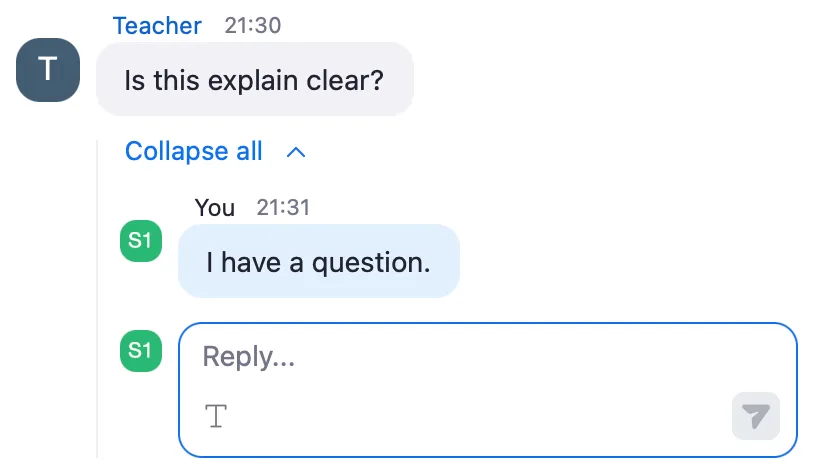The height and width of the screenshot is (474, 830).
Task: Select the "I have a question." reply bubble
Action: 318,262
